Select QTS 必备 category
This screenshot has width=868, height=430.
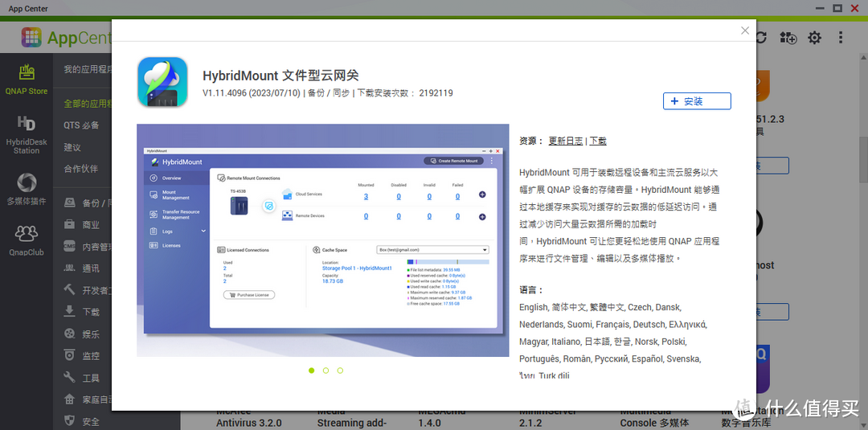[81, 125]
